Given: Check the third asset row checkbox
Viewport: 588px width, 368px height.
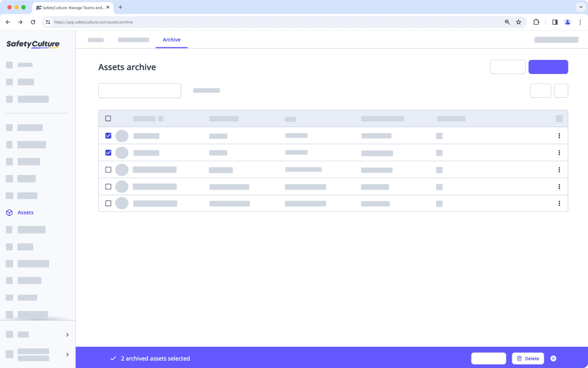Looking at the screenshot, I should (x=108, y=169).
